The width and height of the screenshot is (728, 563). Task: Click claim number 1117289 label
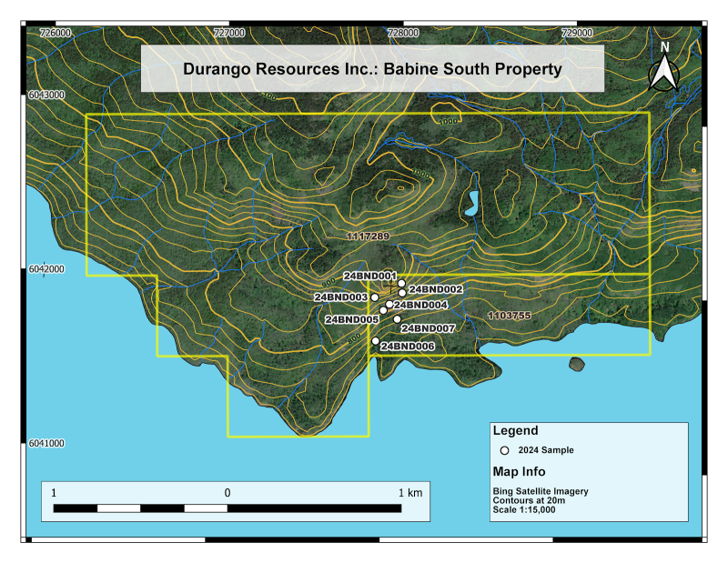[368, 236]
